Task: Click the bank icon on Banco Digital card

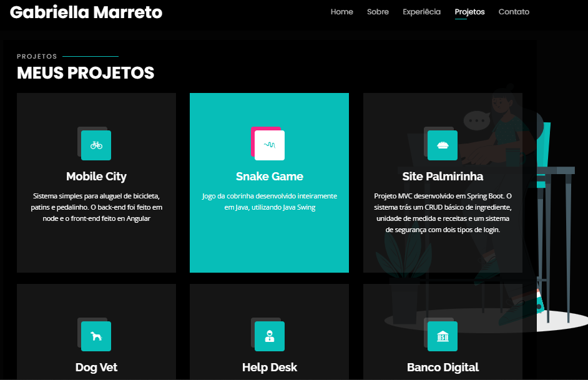Action: [443, 336]
